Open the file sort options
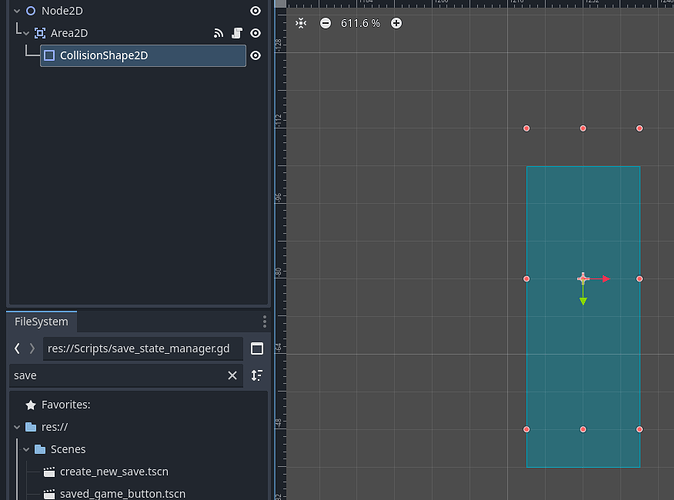 click(257, 375)
